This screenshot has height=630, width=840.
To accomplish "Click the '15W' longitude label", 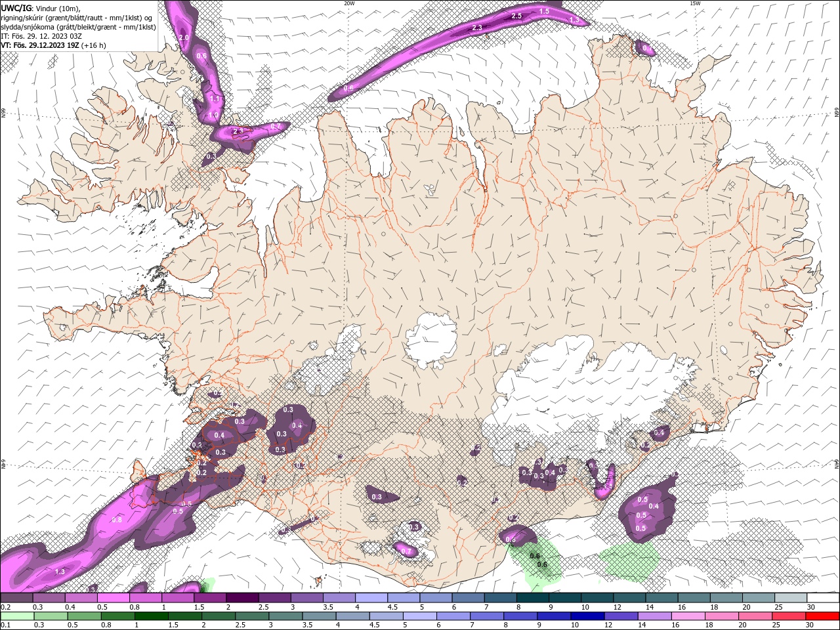I will pos(695,3).
